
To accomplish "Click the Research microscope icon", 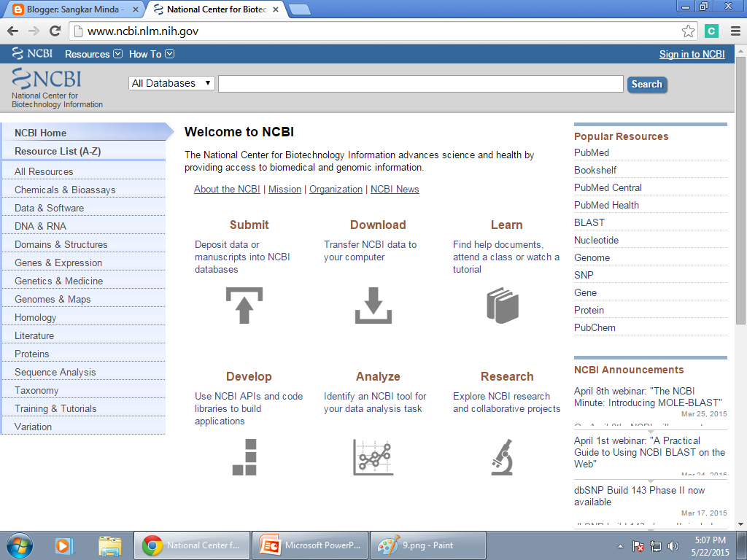I will pos(502,457).
